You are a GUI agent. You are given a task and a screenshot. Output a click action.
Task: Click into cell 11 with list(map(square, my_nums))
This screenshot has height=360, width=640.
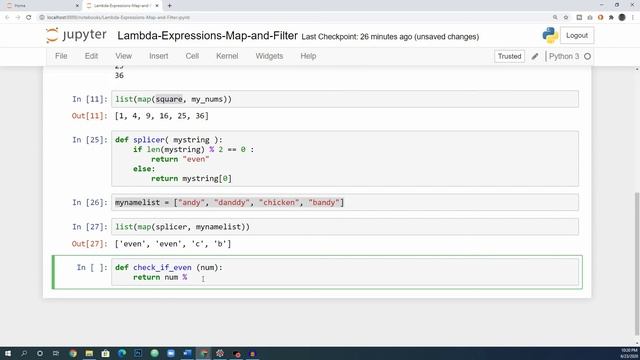344,99
